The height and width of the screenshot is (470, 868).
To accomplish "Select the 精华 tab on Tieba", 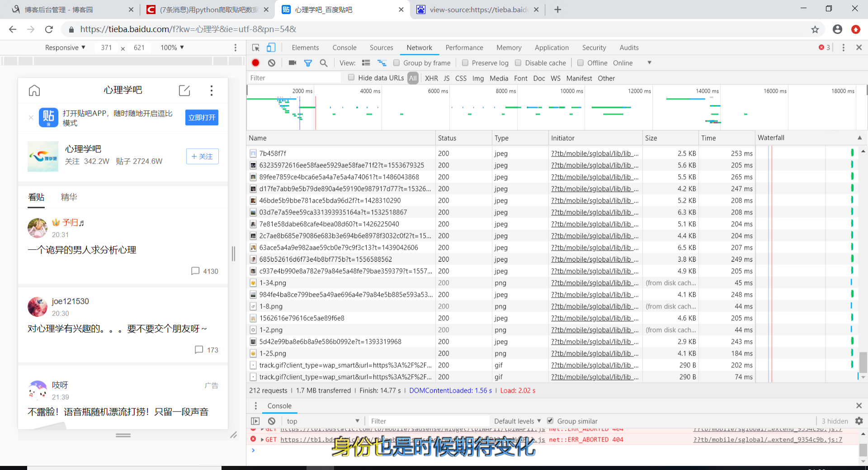I will (x=69, y=197).
